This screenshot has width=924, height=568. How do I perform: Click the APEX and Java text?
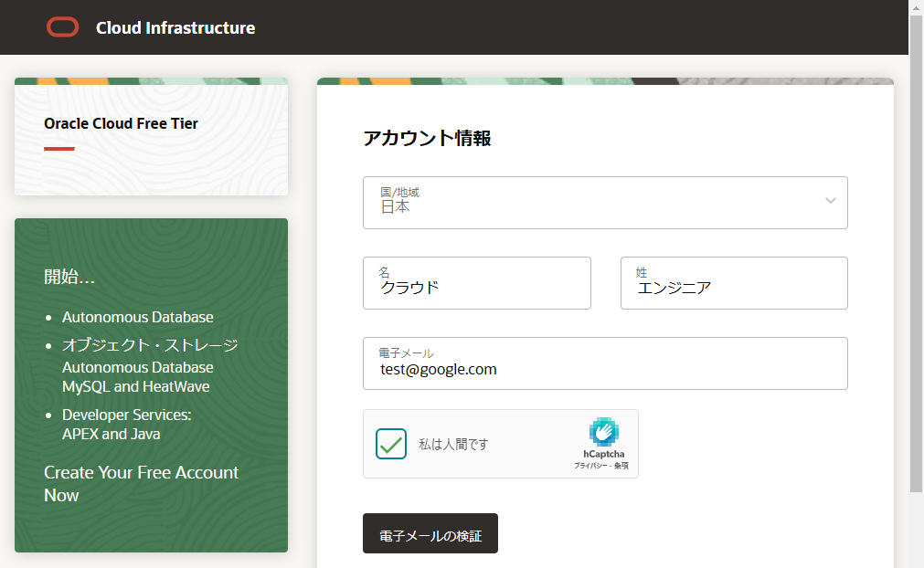112,435
